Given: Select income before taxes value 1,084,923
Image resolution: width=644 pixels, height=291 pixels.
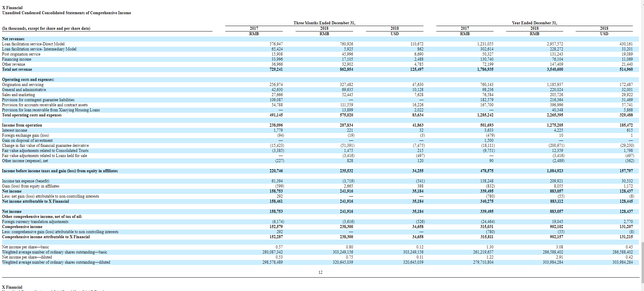Looking at the screenshot, I should point(555,171).
